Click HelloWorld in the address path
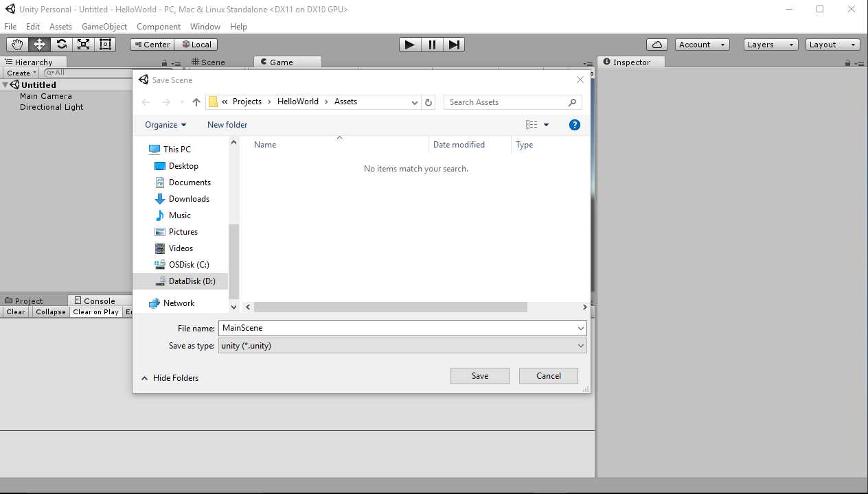This screenshot has height=494, width=868. [x=298, y=102]
